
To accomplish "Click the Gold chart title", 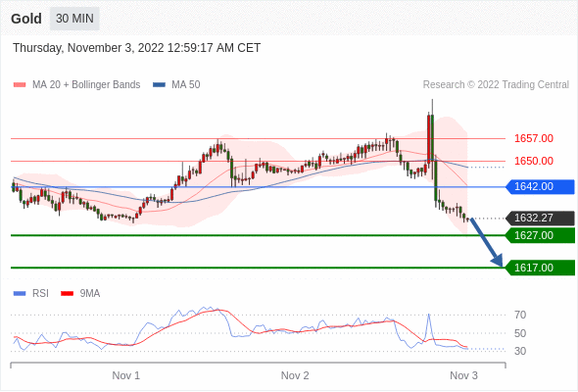I will (x=26, y=19).
